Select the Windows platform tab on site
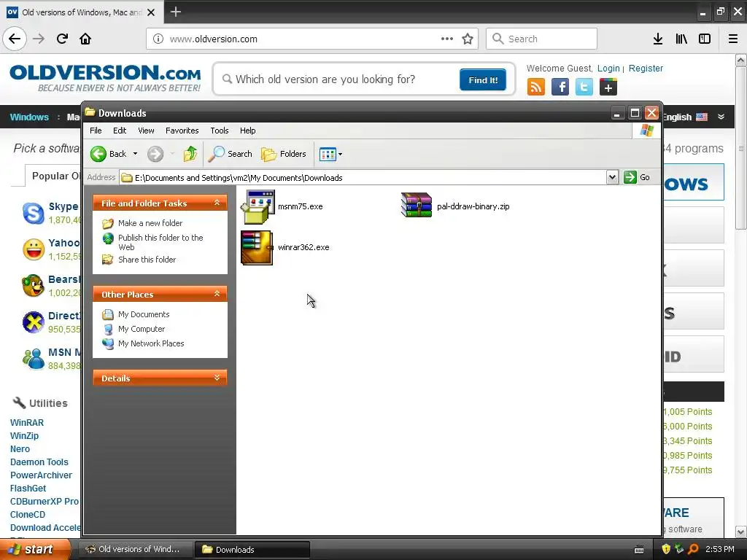This screenshot has height=560, width=747. point(29,117)
